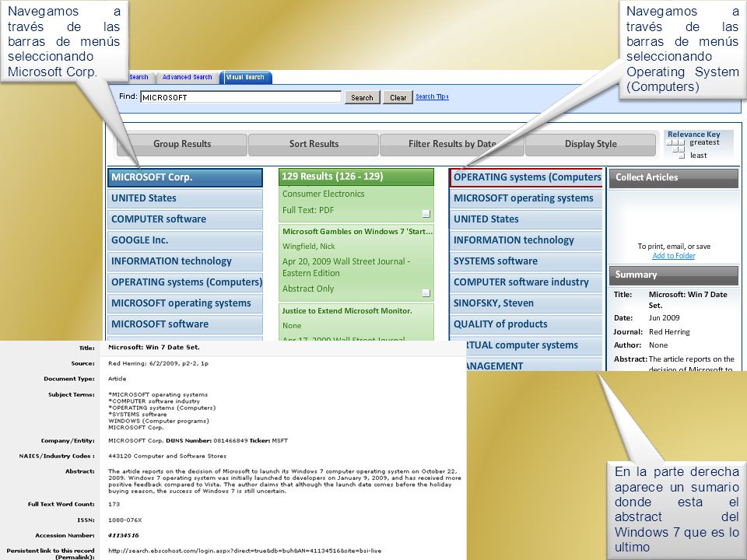Tick checkbox on the Windows 7 Wingfield result
Viewport: 747px width, 560px height.
tap(426, 293)
